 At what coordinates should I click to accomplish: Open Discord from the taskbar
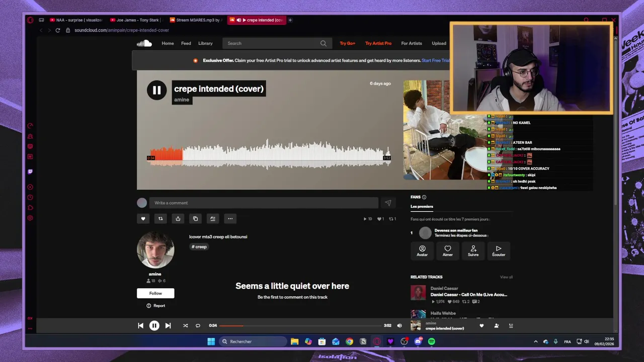tap(418, 342)
